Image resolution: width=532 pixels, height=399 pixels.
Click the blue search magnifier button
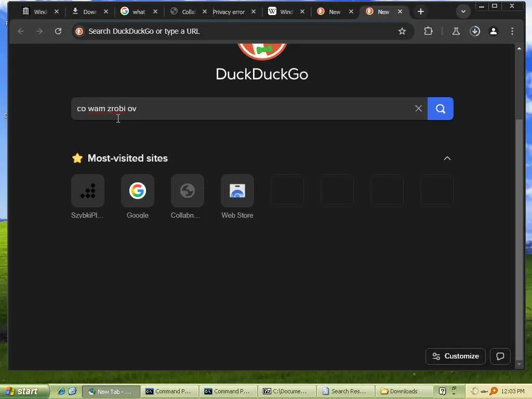point(441,109)
